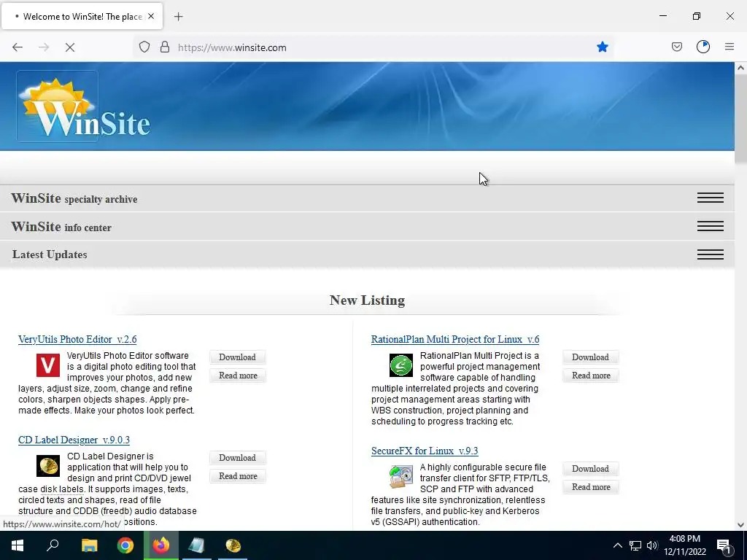Download SecureFX for Linux
The height and width of the screenshot is (560, 747).
590,469
